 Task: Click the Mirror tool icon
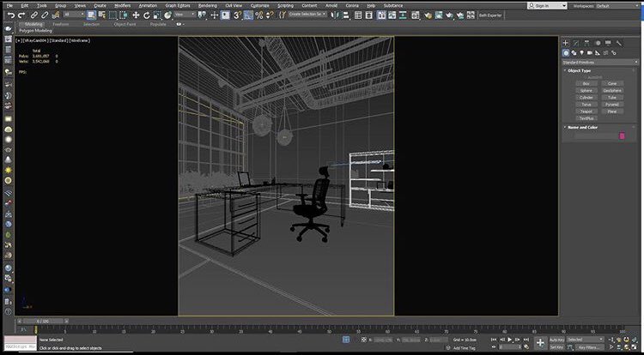click(x=336, y=15)
